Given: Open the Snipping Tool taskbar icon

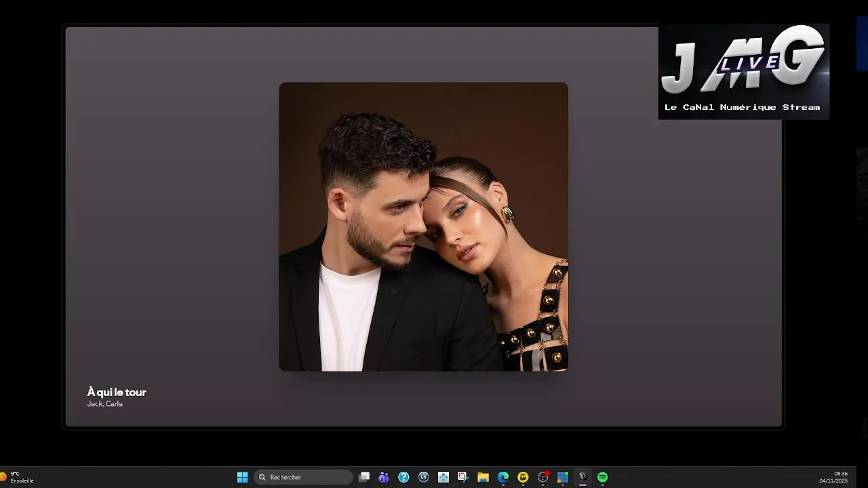Looking at the screenshot, I should (463, 477).
